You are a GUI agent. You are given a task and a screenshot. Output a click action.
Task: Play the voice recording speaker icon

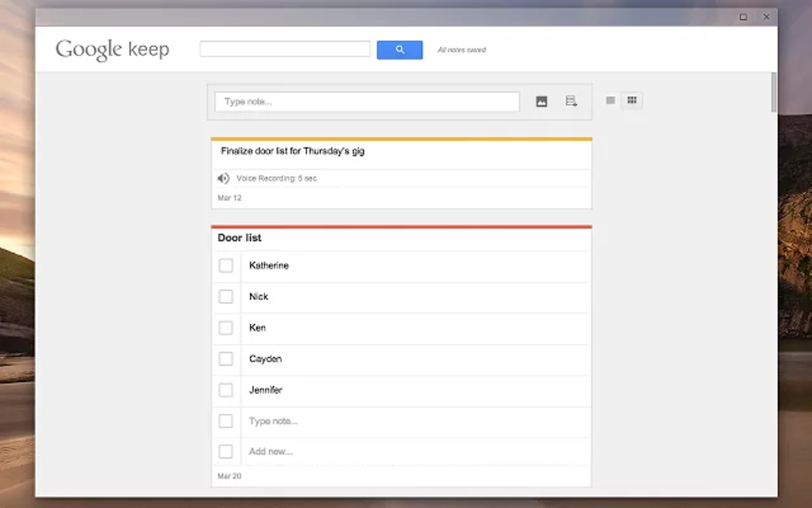click(x=223, y=178)
